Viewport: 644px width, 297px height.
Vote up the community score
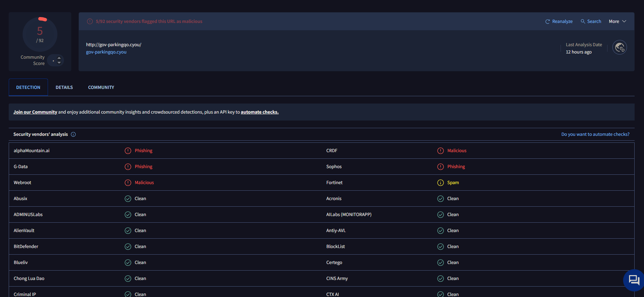click(x=59, y=58)
